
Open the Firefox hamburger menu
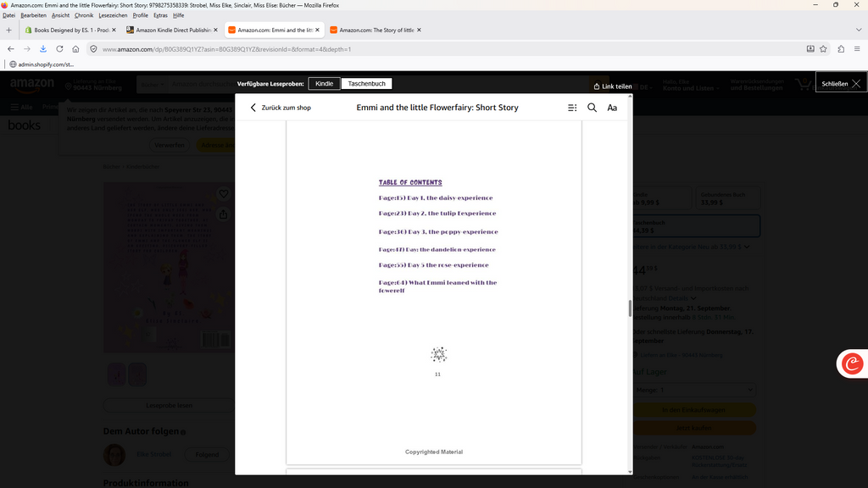pyautogui.click(x=858, y=49)
